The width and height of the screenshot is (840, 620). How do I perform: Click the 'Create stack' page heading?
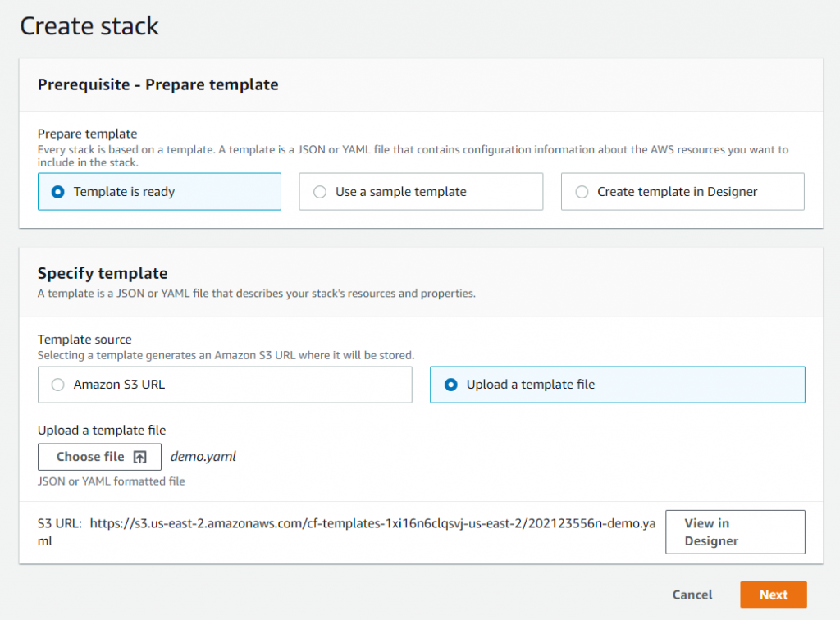[89, 26]
